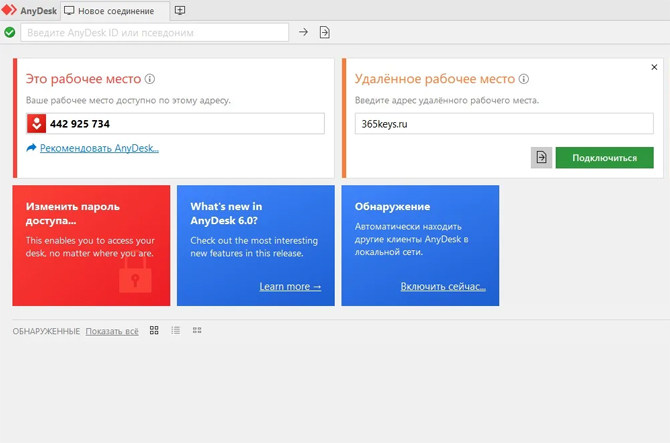
Task: Click the blue share arrow icon
Action: pyautogui.click(x=31, y=148)
